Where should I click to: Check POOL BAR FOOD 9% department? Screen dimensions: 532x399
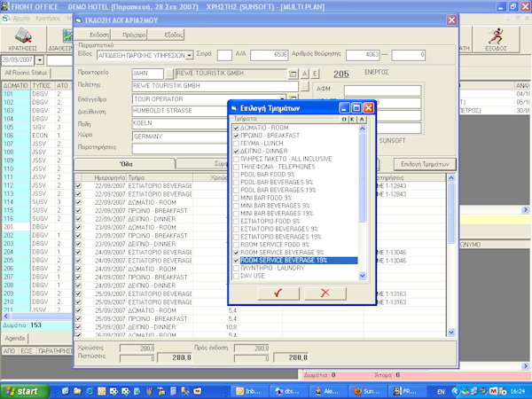[236, 175]
